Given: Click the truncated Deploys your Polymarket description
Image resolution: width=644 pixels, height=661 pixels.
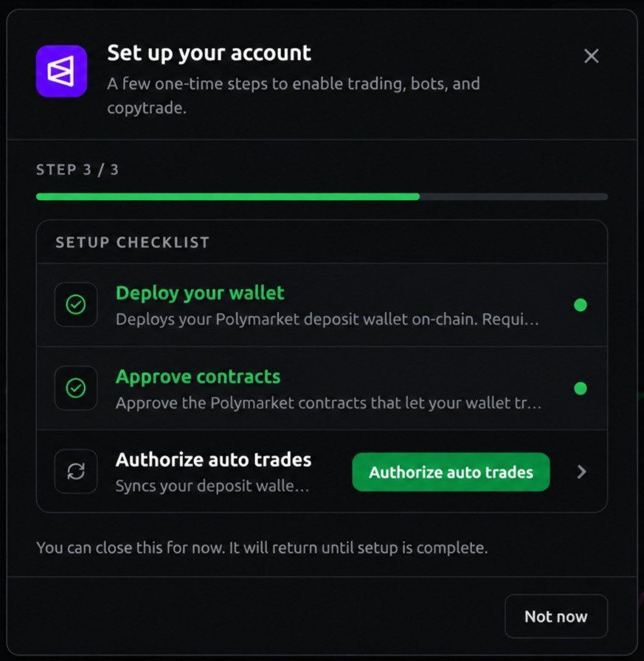Looking at the screenshot, I should pos(327,319).
